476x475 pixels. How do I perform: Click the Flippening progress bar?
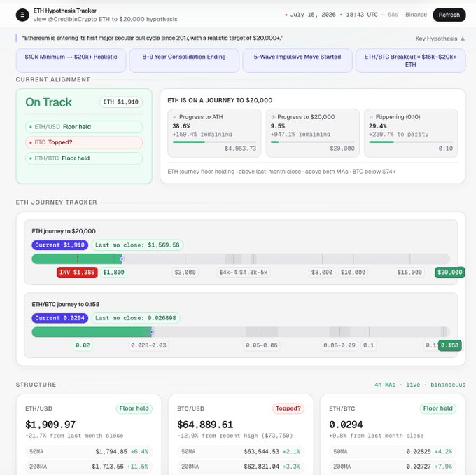point(411,142)
